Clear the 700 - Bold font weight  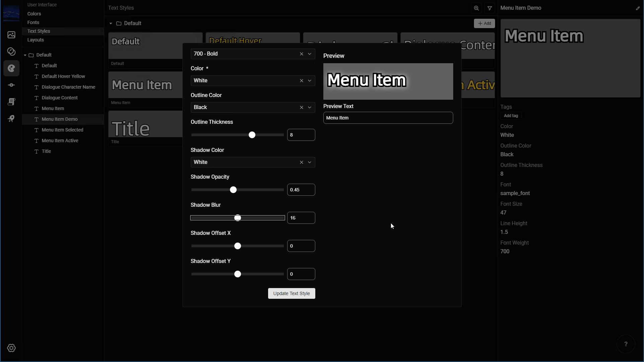302,54
